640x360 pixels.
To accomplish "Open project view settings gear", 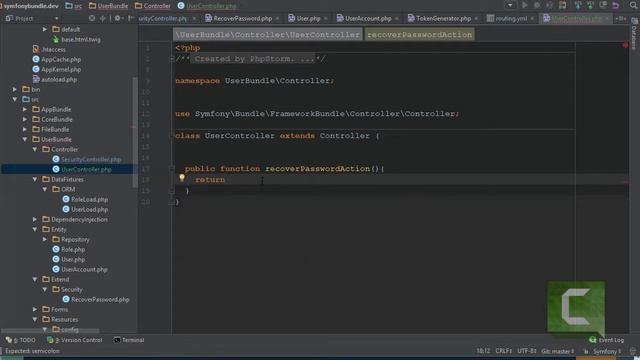I will [118, 18].
